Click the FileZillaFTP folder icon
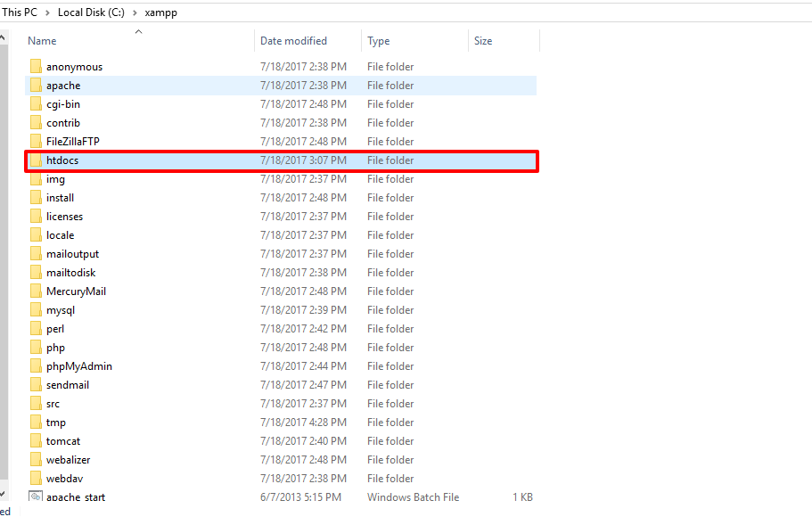Screen dimensions: 812x517 click(x=36, y=142)
